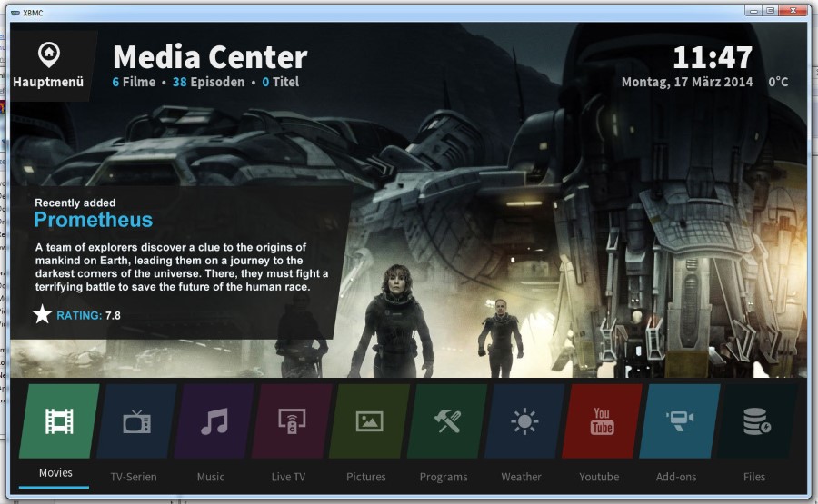Open the Music note tile

coord(214,421)
